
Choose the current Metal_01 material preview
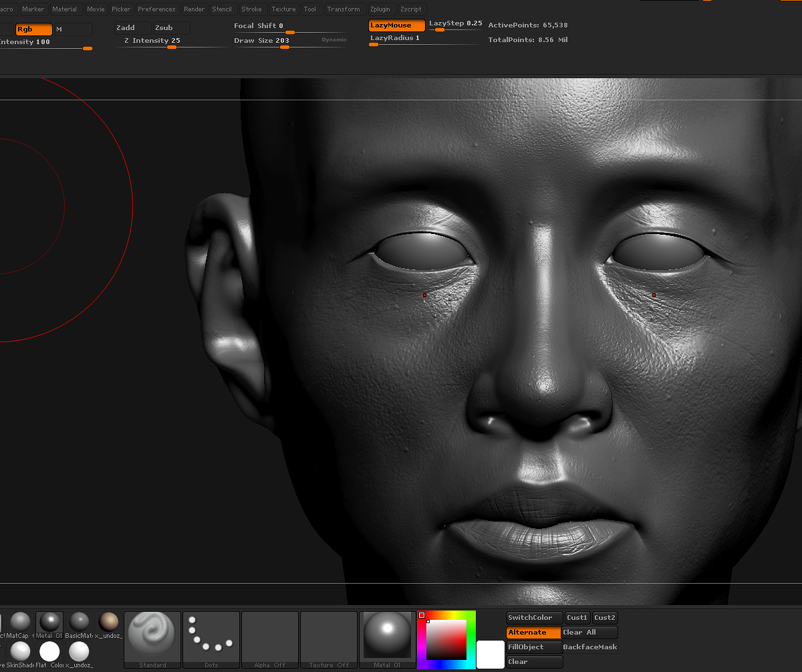(x=388, y=640)
